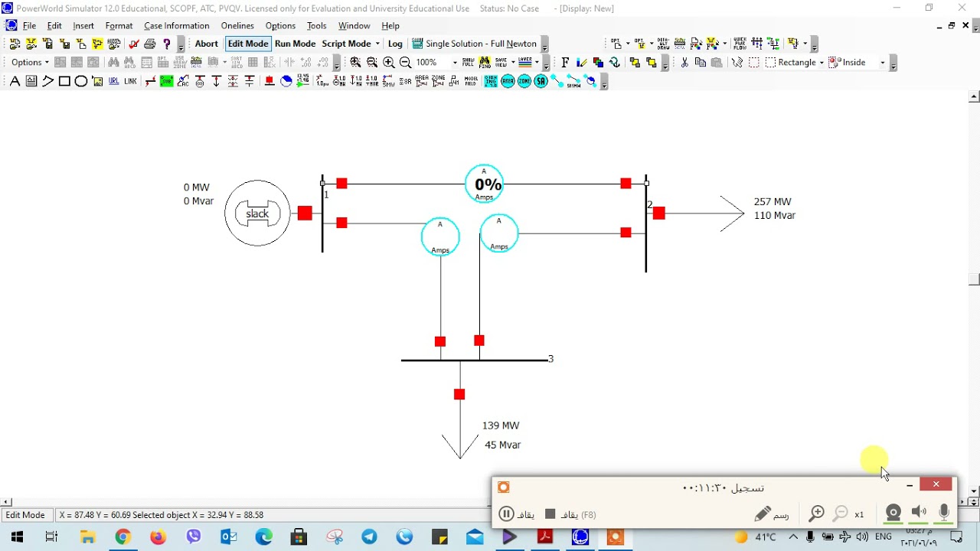Screen dimensions: 980x551
Task: Click the font format F icon
Action: point(565,62)
